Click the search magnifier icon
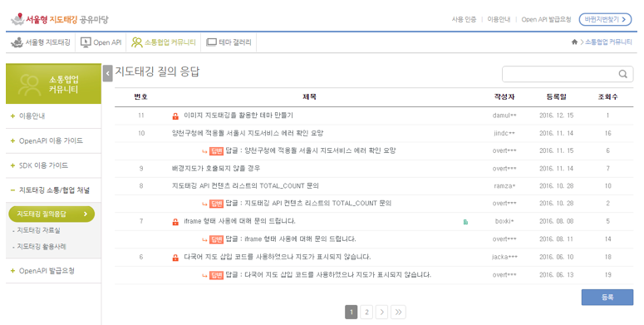 click(622, 74)
